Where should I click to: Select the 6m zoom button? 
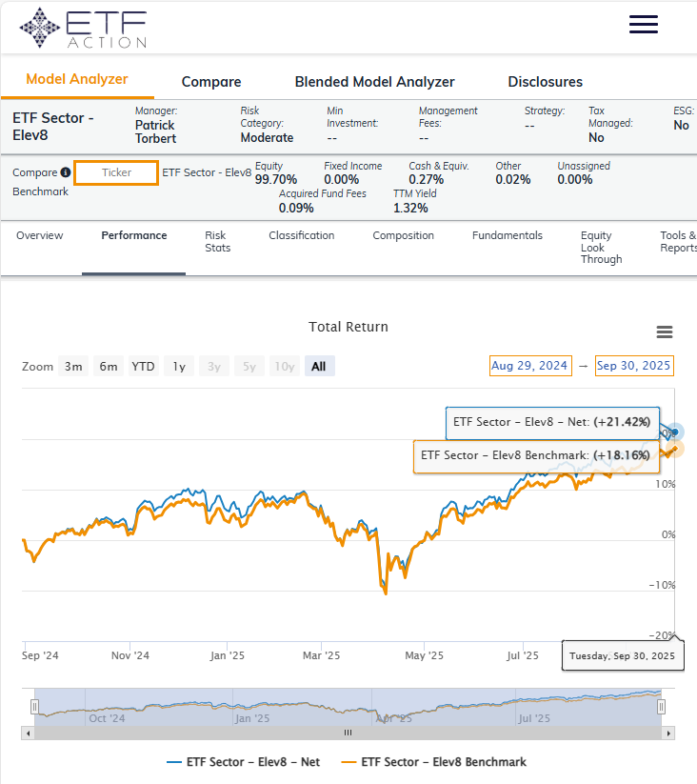tap(109, 367)
